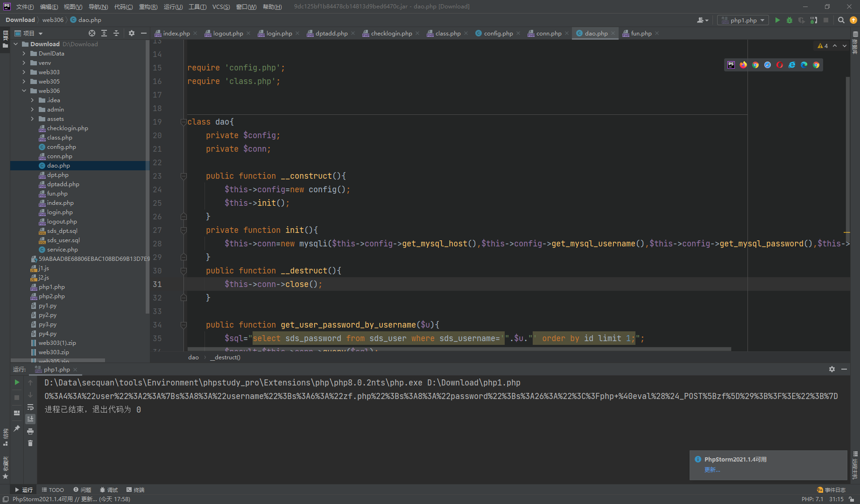Open preview in Chrome browser icon
860x504 pixels.
click(x=755, y=65)
